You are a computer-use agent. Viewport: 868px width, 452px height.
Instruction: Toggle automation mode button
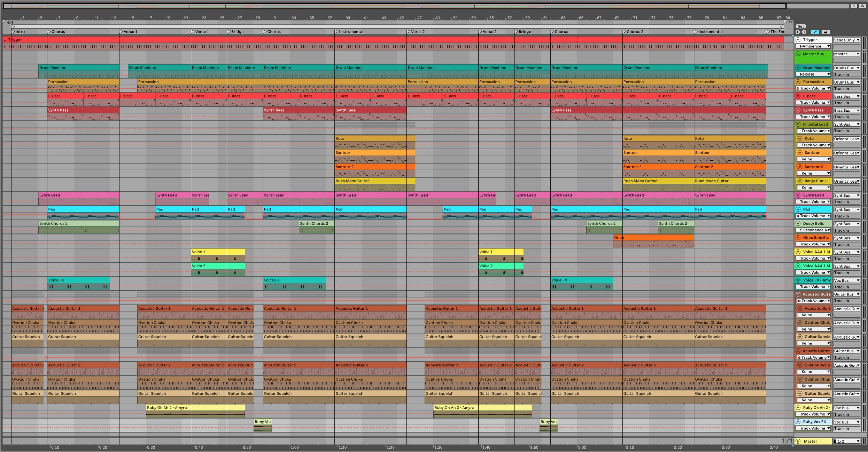(815, 32)
